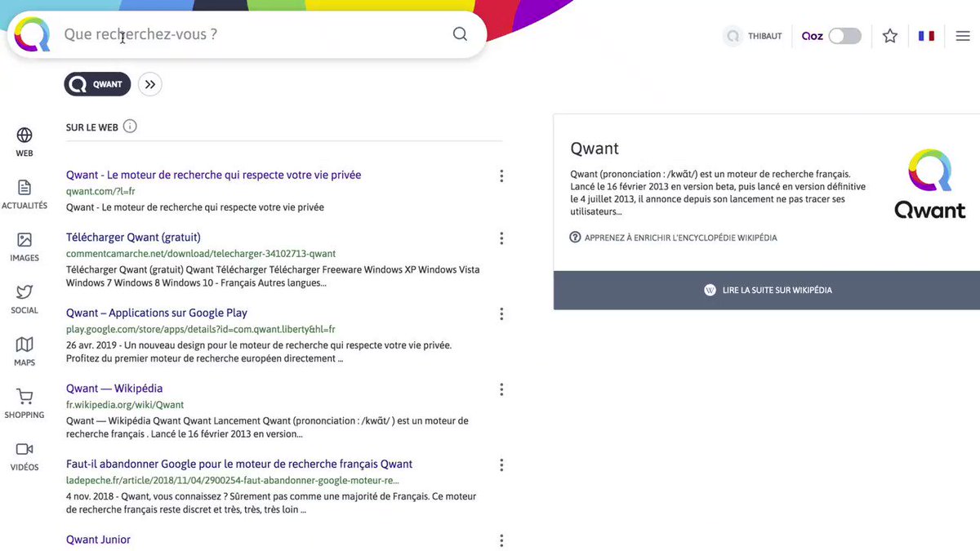Click the Qwant logo beside search box
Image resolution: width=980 pixels, height=551 pixels.
33,34
